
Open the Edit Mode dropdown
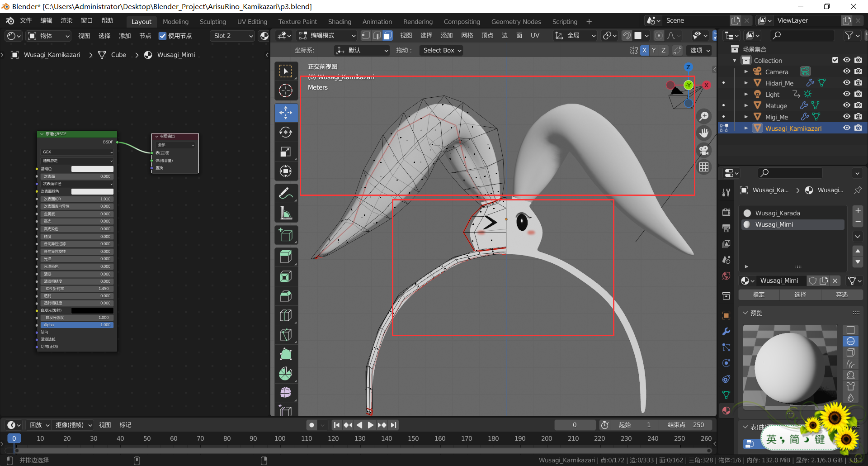(327, 36)
